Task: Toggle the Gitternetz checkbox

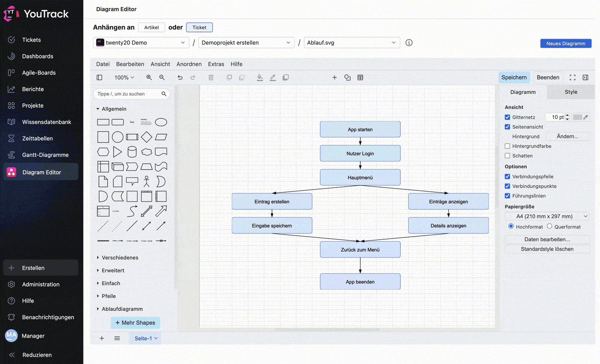Action: 507,117
